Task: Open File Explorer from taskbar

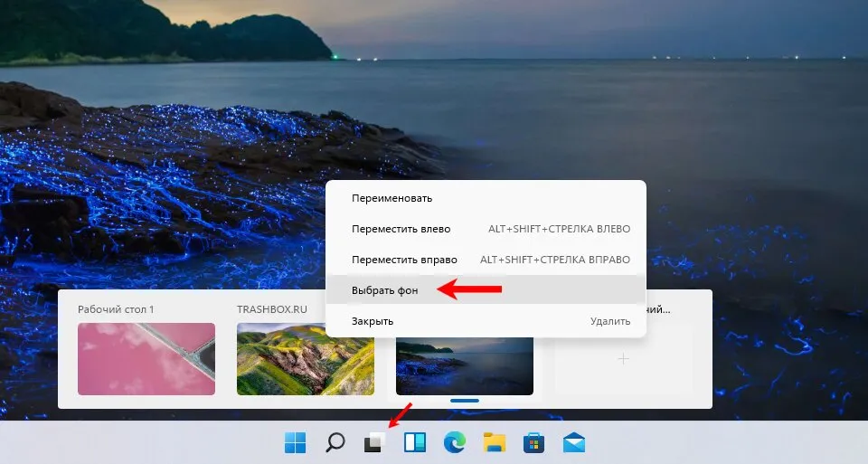Action: click(495, 442)
